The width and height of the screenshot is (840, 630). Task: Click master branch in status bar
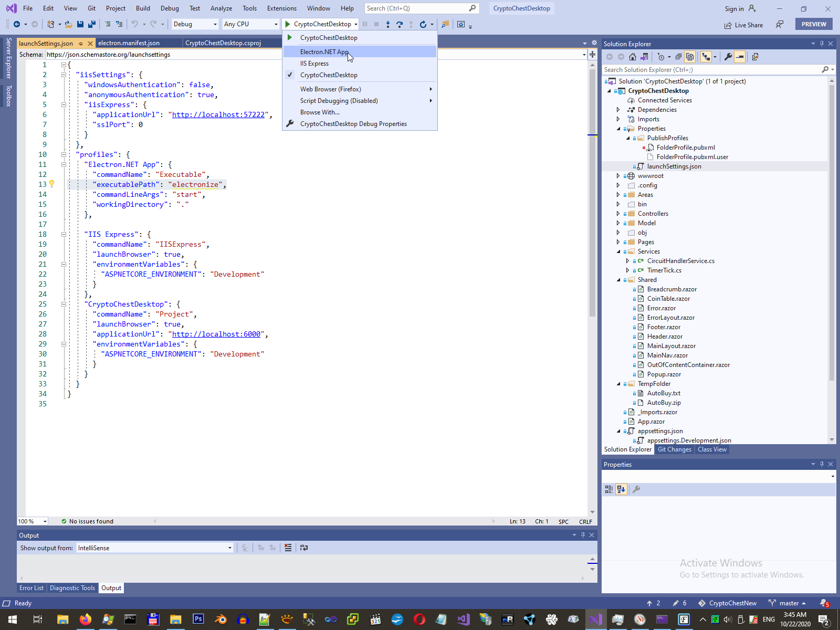[787, 603]
